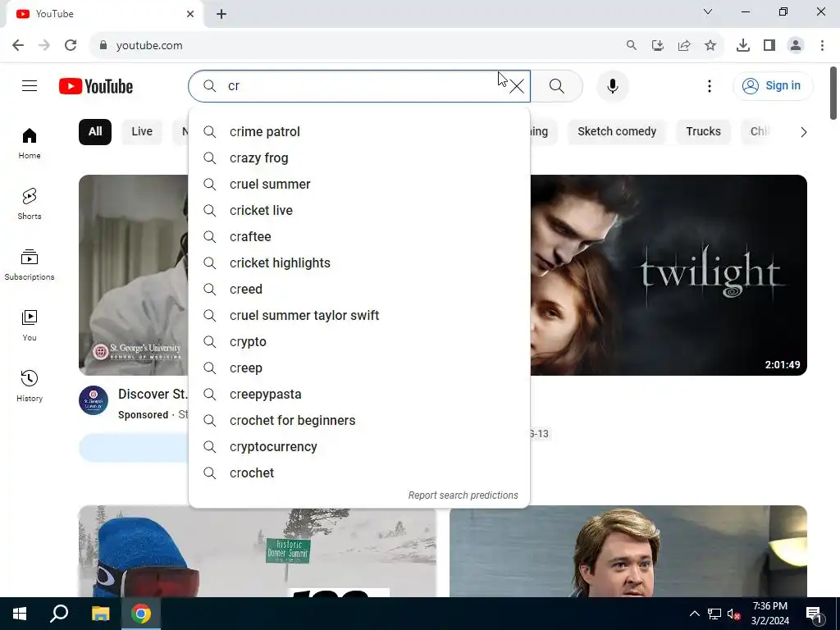Open YouTube settings three-dot menu
This screenshot has width=840, height=630.
pyautogui.click(x=710, y=85)
